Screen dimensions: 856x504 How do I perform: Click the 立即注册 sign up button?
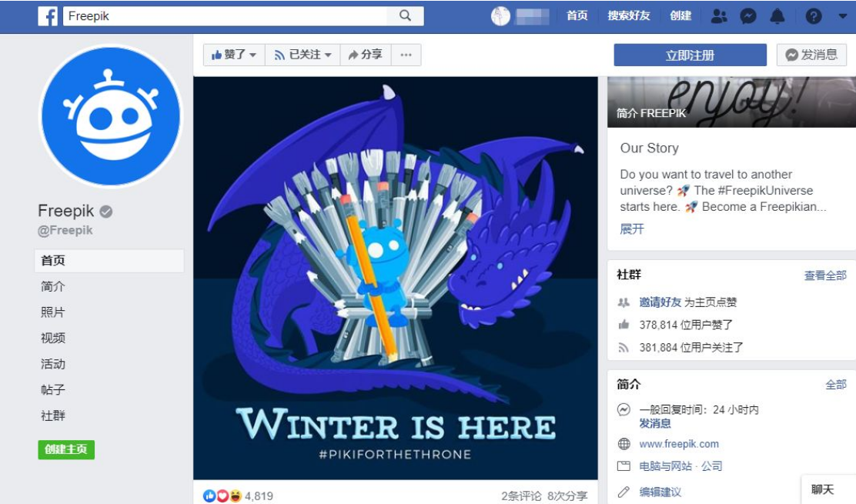pos(690,55)
